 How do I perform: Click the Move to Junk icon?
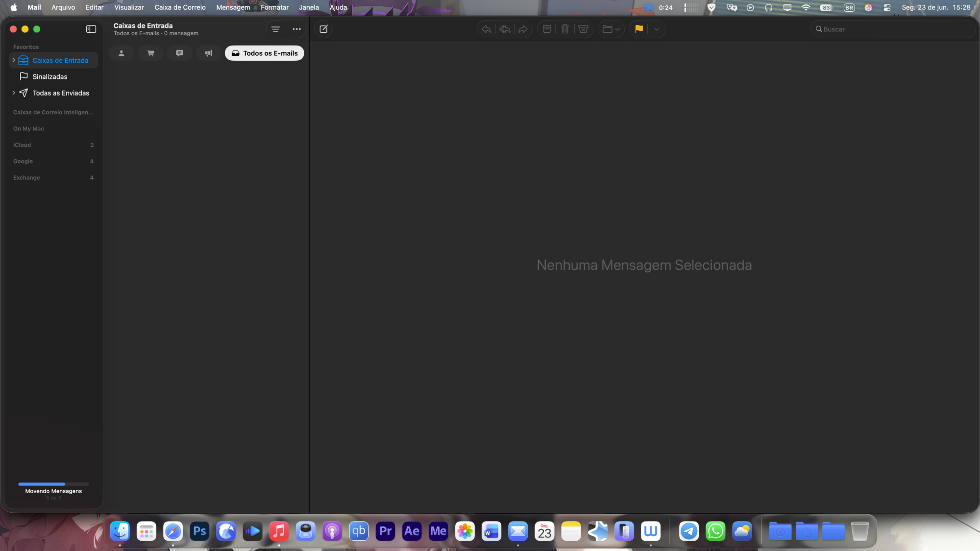583,29
